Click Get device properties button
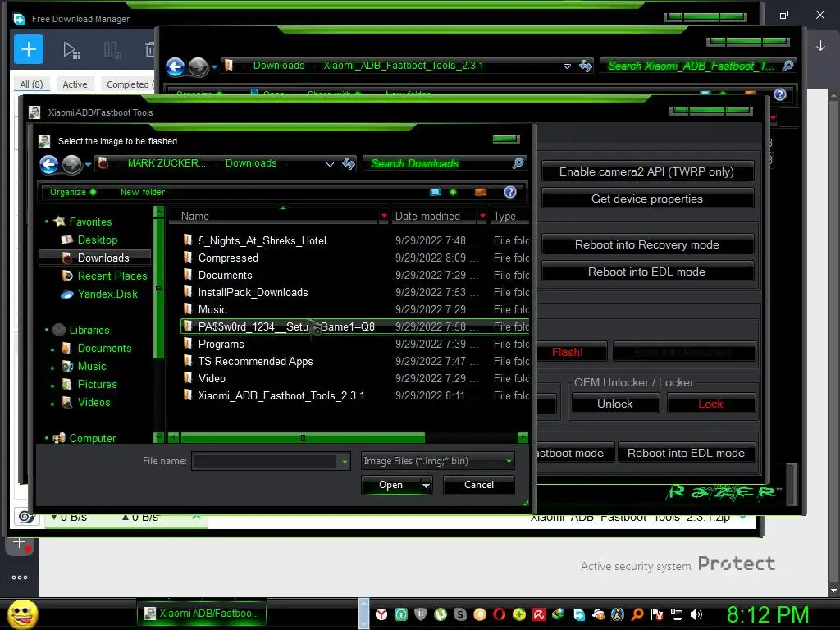Screen dimensions: 840x630 (647, 199)
